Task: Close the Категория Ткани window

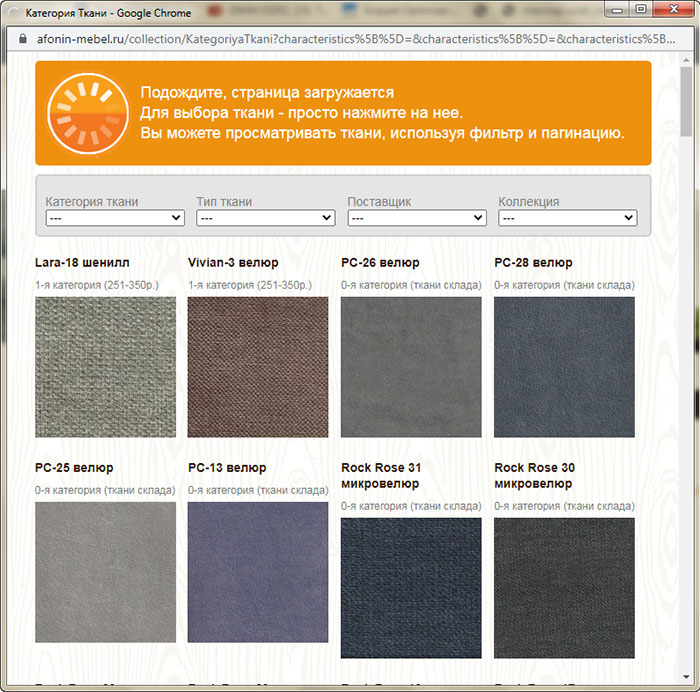Action: [x=674, y=9]
